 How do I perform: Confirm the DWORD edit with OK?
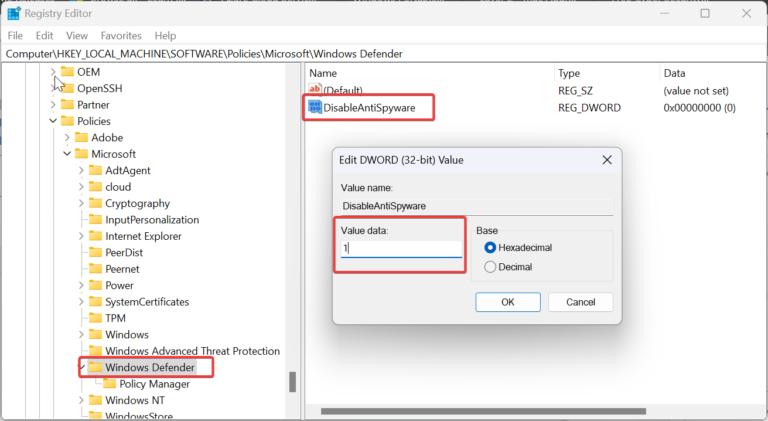tap(508, 302)
